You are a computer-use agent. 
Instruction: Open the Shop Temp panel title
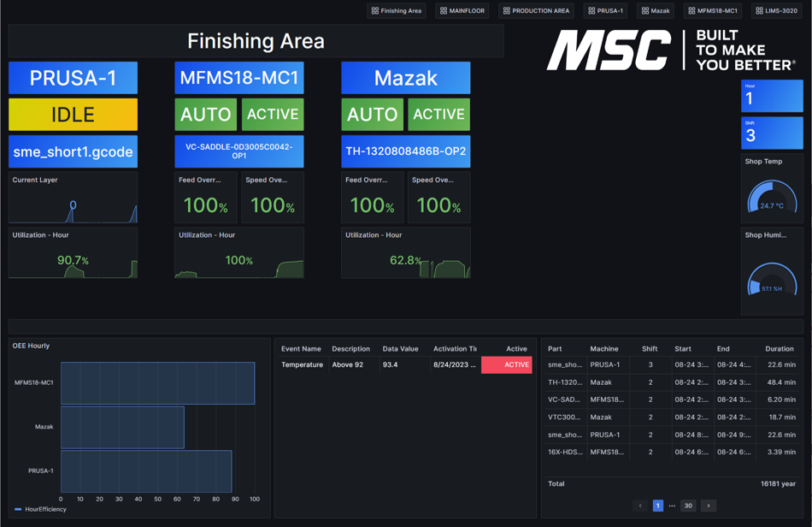pos(763,161)
